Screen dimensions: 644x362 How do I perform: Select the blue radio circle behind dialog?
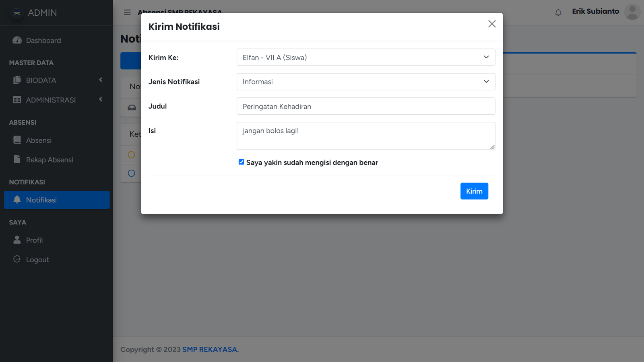point(131,173)
